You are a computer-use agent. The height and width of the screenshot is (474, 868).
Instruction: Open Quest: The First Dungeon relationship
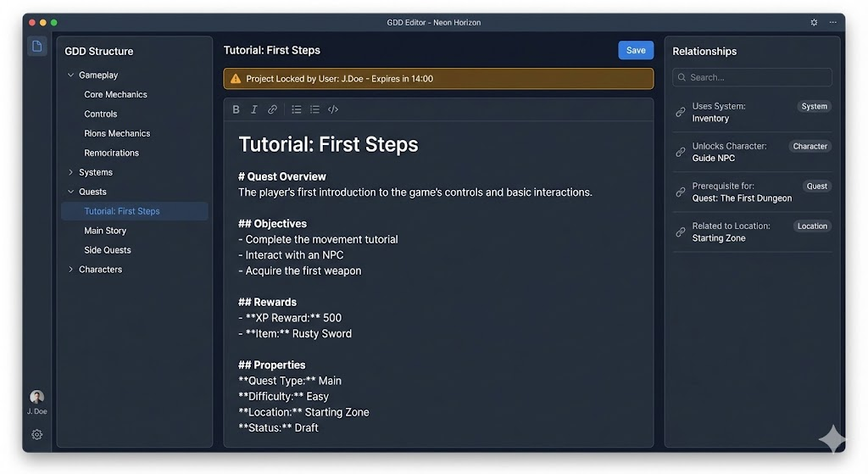click(x=742, y=198)
